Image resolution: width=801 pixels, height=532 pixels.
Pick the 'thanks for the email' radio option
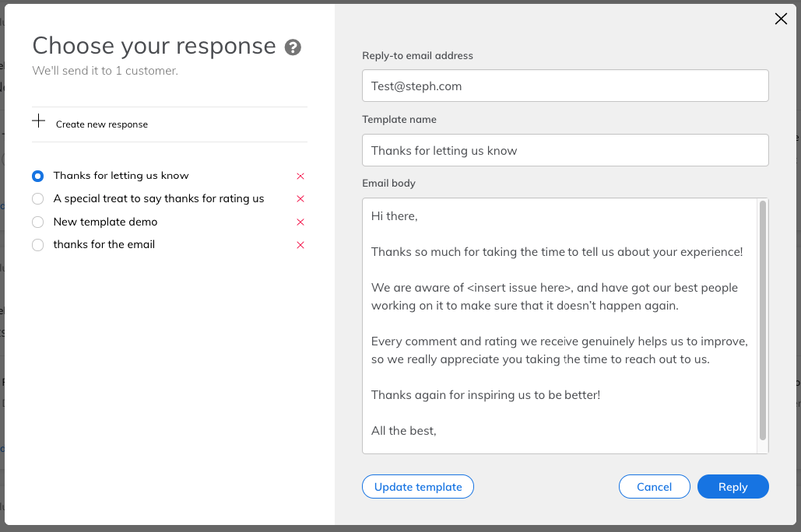pyautogui.click(x=38, y=245)
